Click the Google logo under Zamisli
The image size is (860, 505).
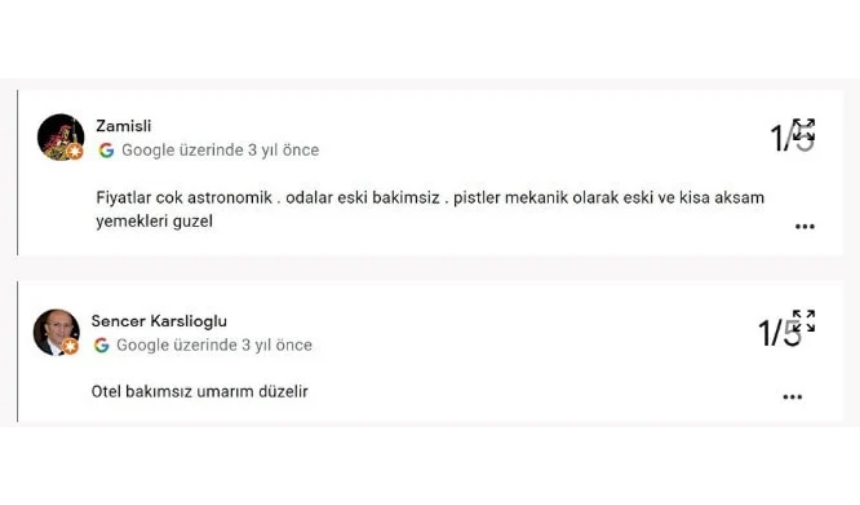(x=106, y=150)
